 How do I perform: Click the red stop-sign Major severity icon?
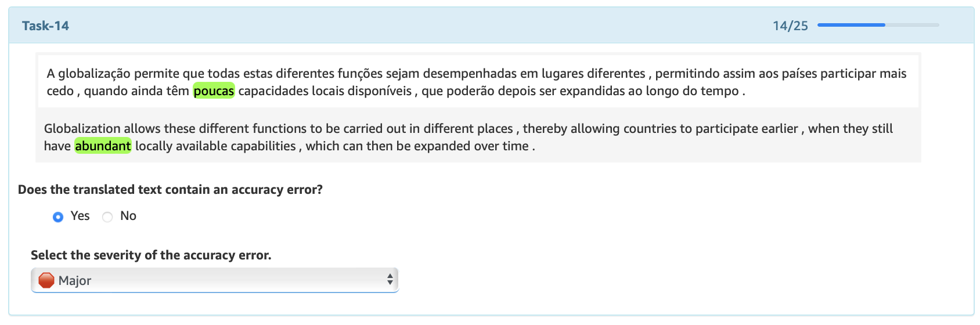(46, 280)
